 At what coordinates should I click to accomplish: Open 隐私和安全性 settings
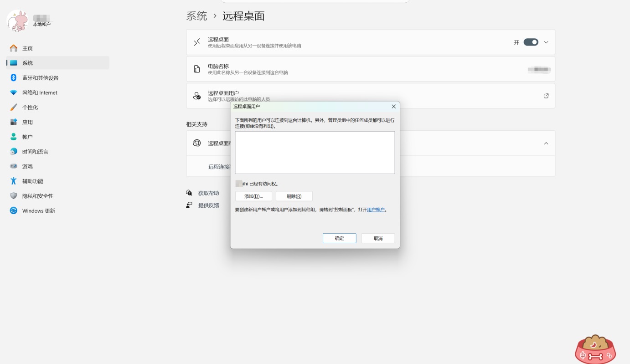(37, 195)
